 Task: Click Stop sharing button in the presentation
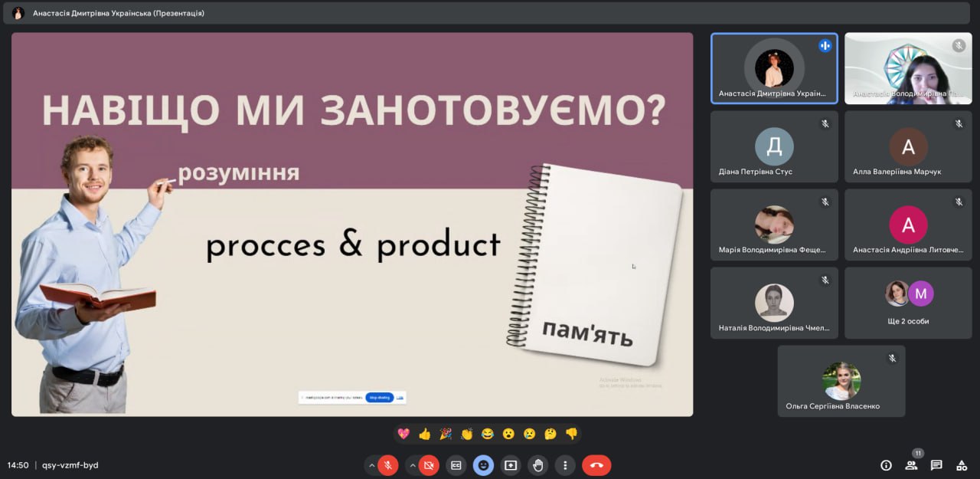point(380,397)
